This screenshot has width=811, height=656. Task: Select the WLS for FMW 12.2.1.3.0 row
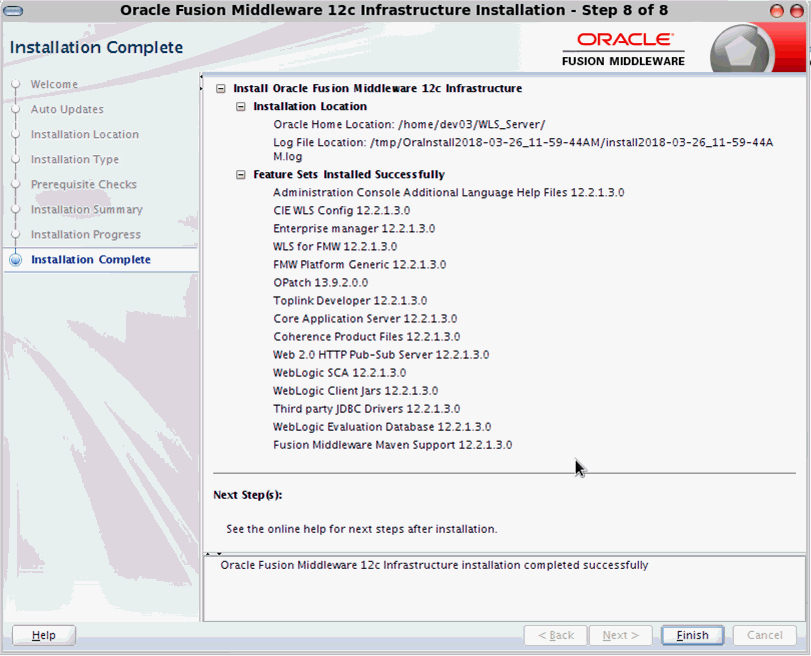pos(335,247)
